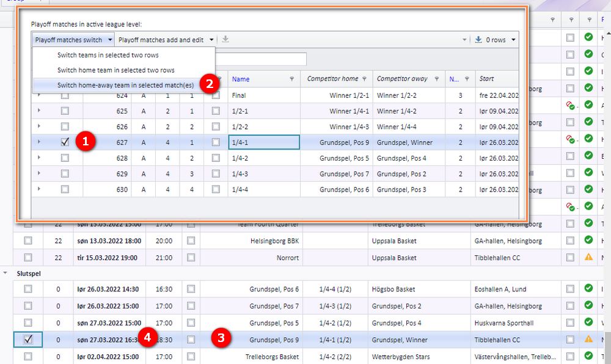Click filter pin in Competitor home header

click(364, 79)
